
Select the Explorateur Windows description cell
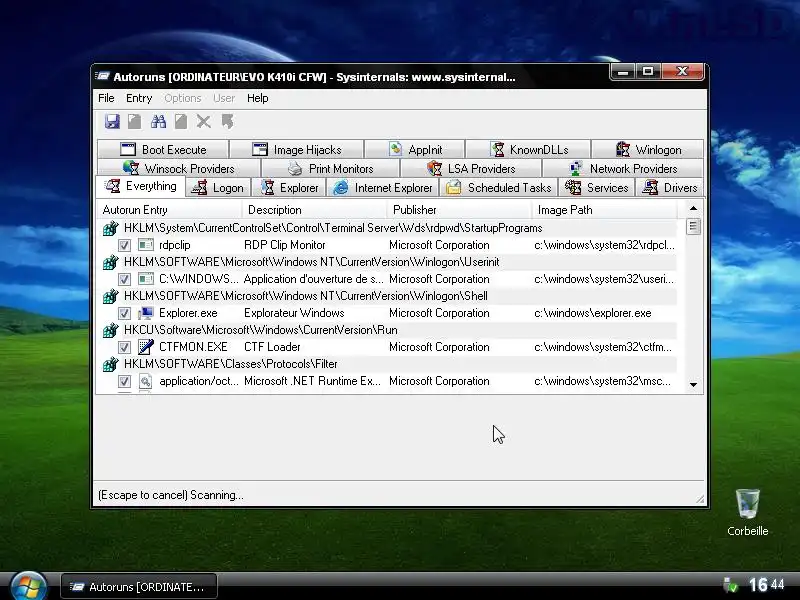point(294,313)
